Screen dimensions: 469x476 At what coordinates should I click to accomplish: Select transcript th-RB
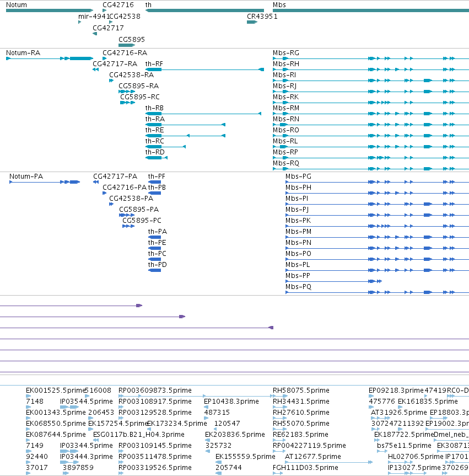pyautogui.click(x=203, y=114)
